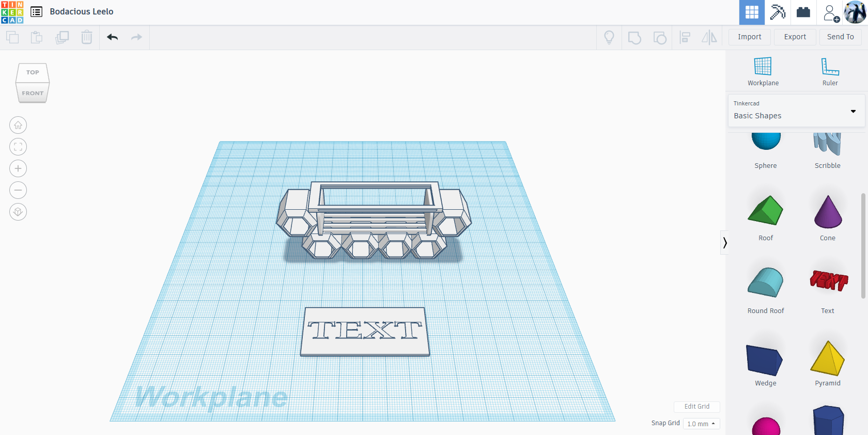Zoom in with the plus button
The image size is (868, 435).
point(18,168)
